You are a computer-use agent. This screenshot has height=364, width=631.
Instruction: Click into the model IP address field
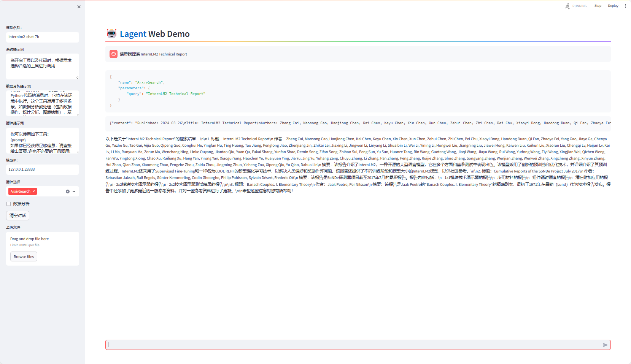pos(43,169)
